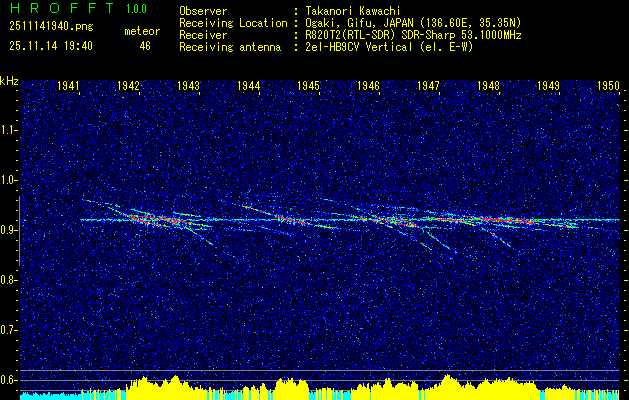Click the R820T2(RTL-SDR) SDR-Sharp 53.1000MHz text
The image size is (629, 400).
413,35
